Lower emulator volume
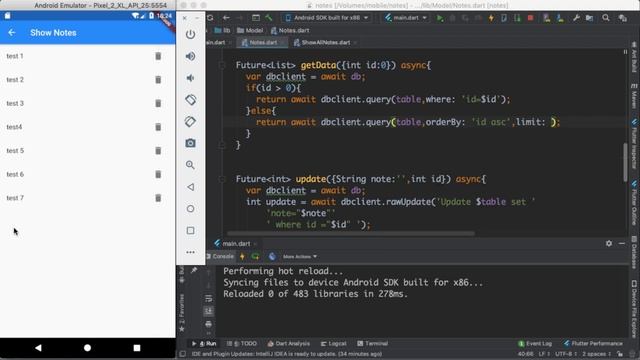 [x=190, y=78]
